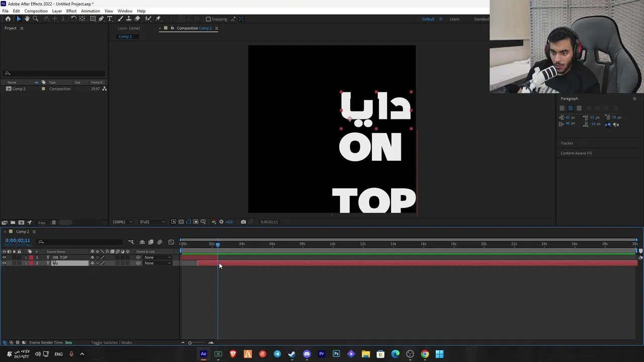The image size is (644, 362).
Task: Select the Selection (arrow) tool
Action: tap(19, 19)
